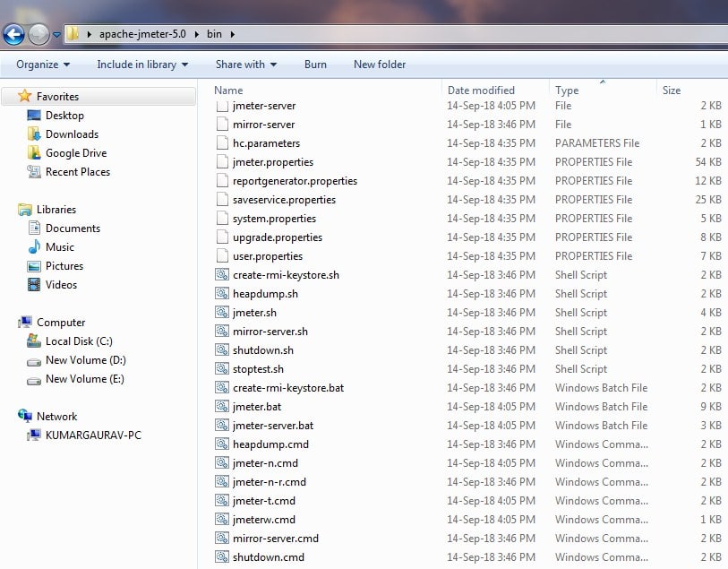
Task: Select jmeter-server.bat file icon
Action: 222,425
